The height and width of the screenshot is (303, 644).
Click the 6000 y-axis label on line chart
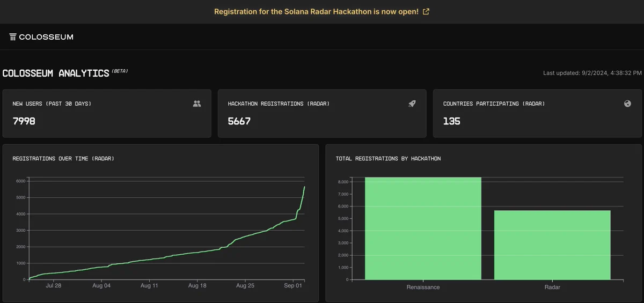coord(20,181)
